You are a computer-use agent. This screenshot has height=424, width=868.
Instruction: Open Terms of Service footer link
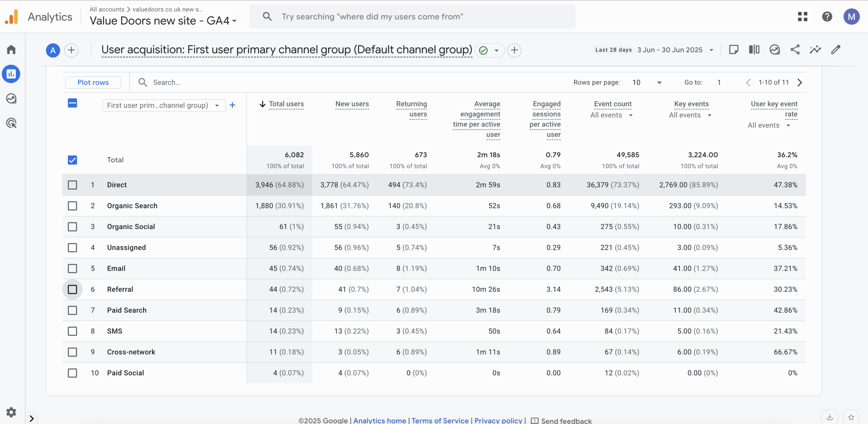[440, 420]
